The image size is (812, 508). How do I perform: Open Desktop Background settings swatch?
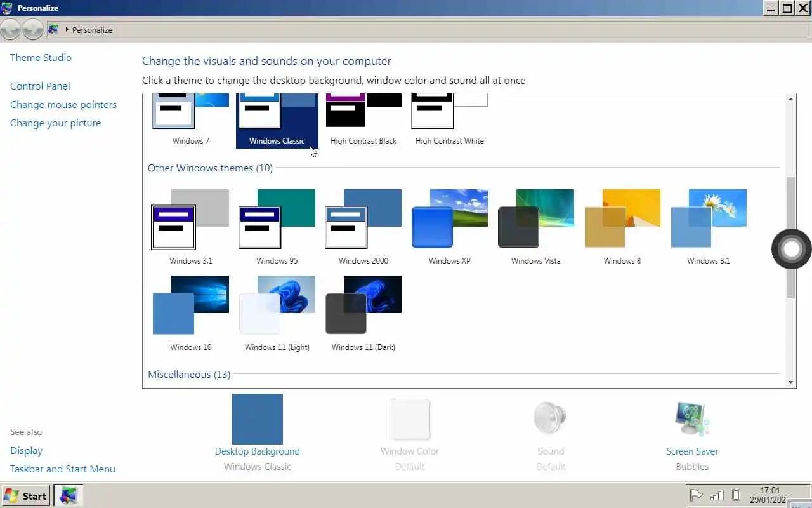coord(258,419)
